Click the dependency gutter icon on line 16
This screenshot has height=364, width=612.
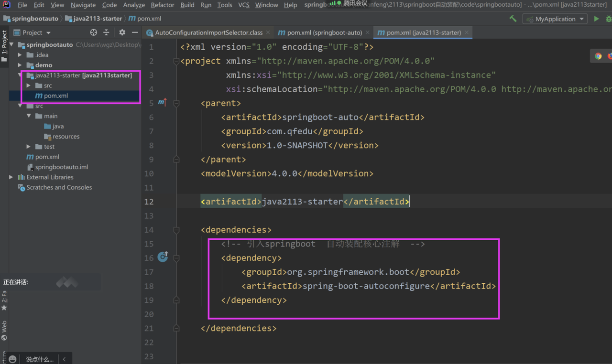click(163, 257)
